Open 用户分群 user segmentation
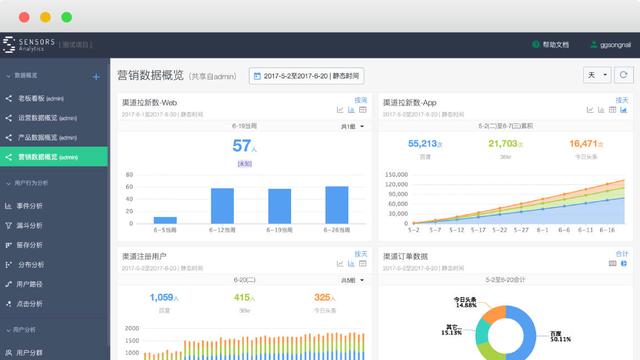 [x=29, y=353]
